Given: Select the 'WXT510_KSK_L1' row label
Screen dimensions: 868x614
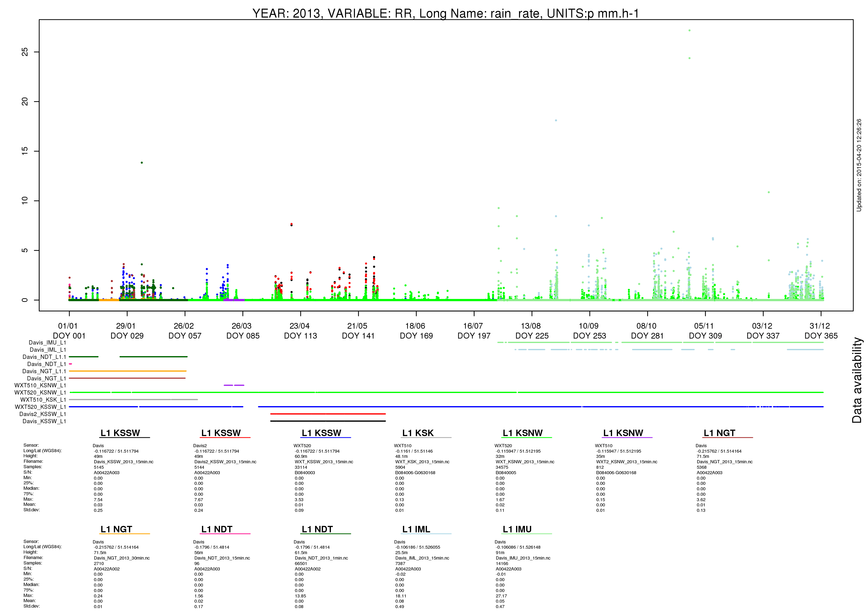Looking at the screenshot, I should [x=43, y=400].
